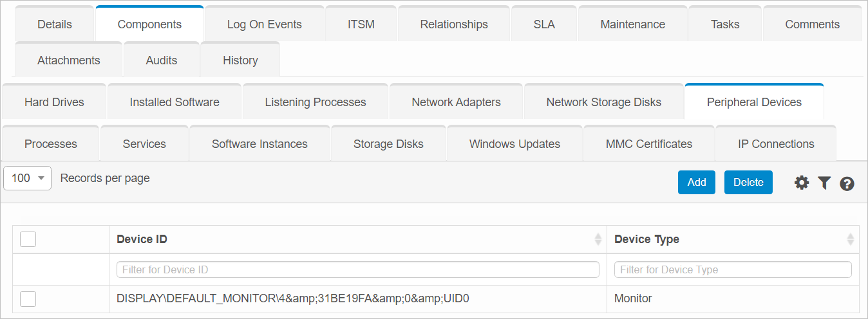Go to the Windows Updates sub-tab
Screen dimensions: 868x319
(514, 144)
